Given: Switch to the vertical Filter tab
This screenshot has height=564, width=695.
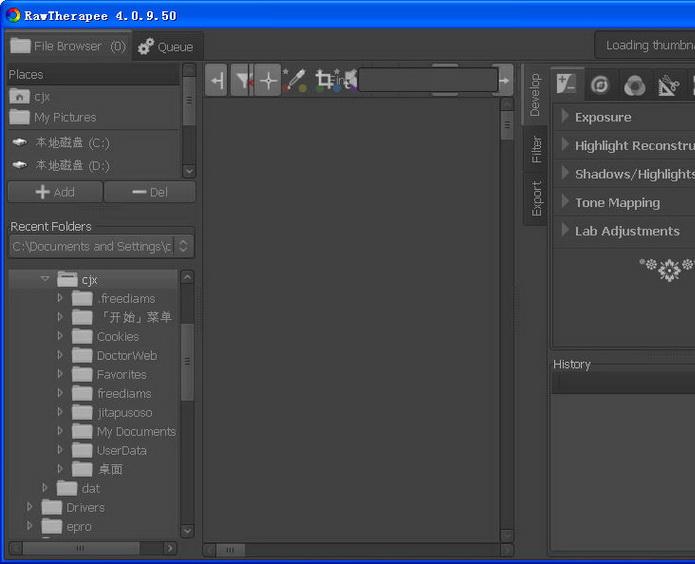Looking at the screenshot, I should point(537,149).
